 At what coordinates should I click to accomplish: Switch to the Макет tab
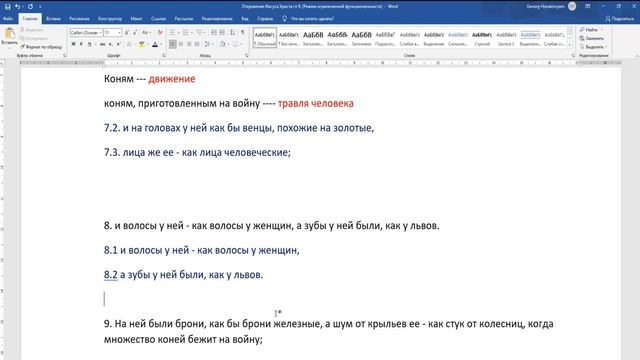pyautogui.click(x=136, y=19)
